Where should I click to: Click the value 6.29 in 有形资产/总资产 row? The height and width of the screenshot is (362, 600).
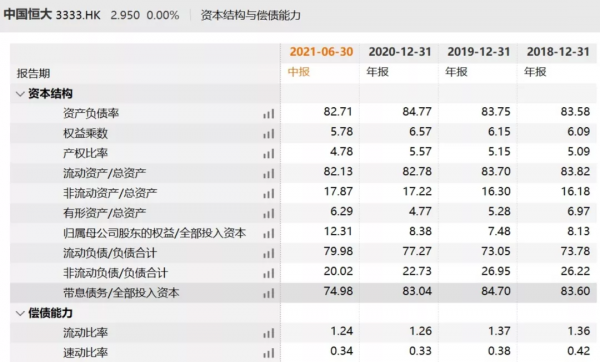click(341, 211)
